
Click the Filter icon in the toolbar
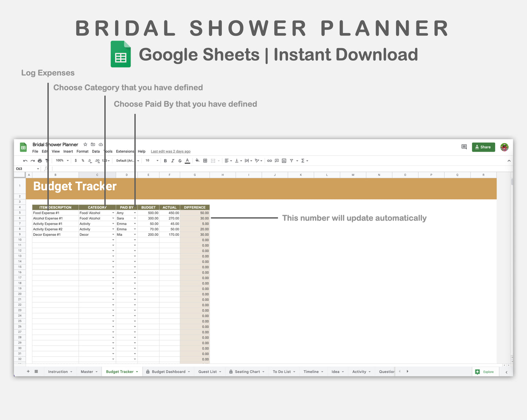291,160
